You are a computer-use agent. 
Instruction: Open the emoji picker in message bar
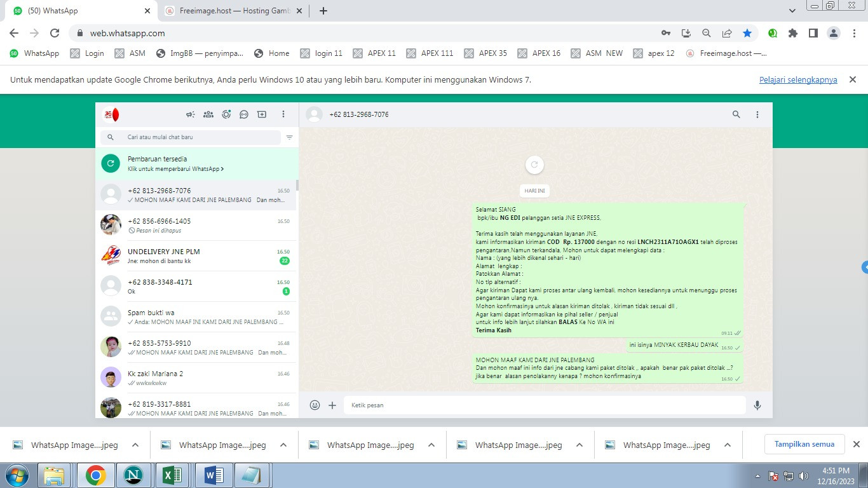(315, 405)
